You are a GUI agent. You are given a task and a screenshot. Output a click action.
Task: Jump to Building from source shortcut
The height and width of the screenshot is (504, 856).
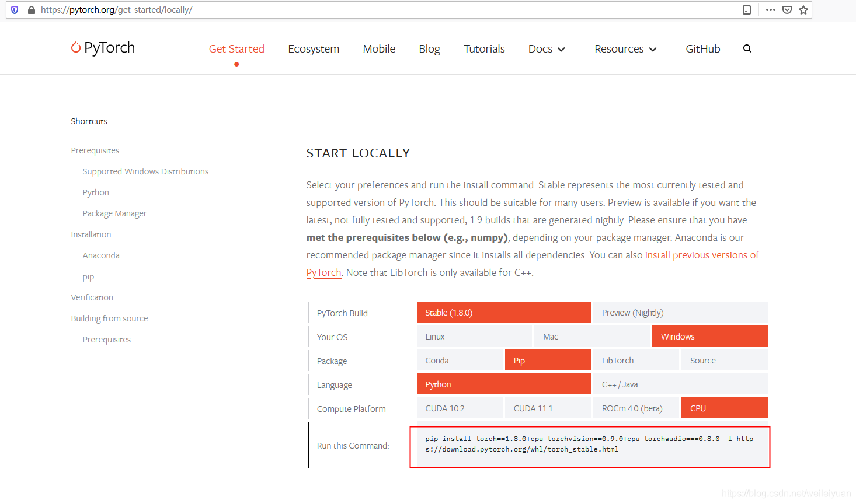109,318
